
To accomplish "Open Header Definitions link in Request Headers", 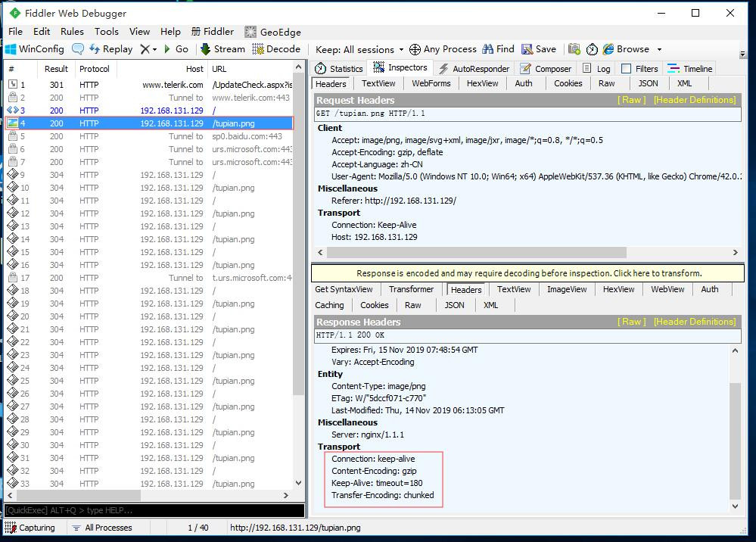I will tap(694, 100).
